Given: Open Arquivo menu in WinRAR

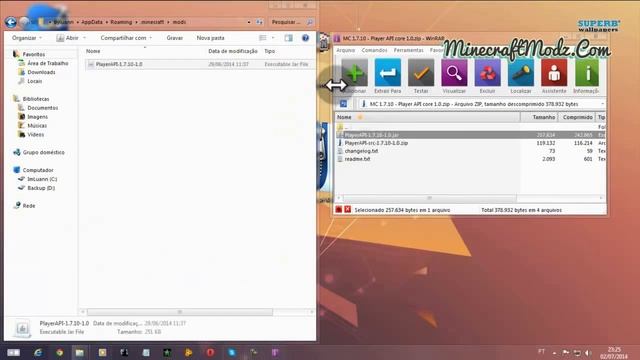Looking at the screenshot, I should [346, 50].
